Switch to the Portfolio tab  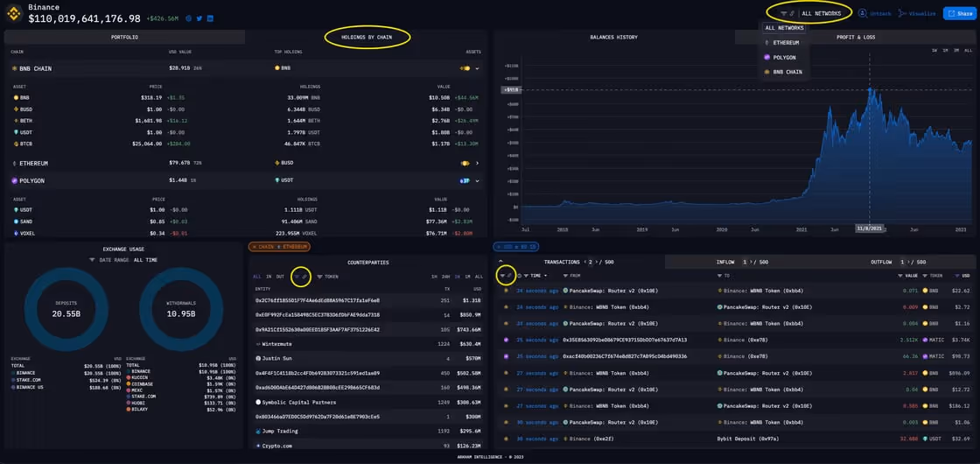coord(124,38)
